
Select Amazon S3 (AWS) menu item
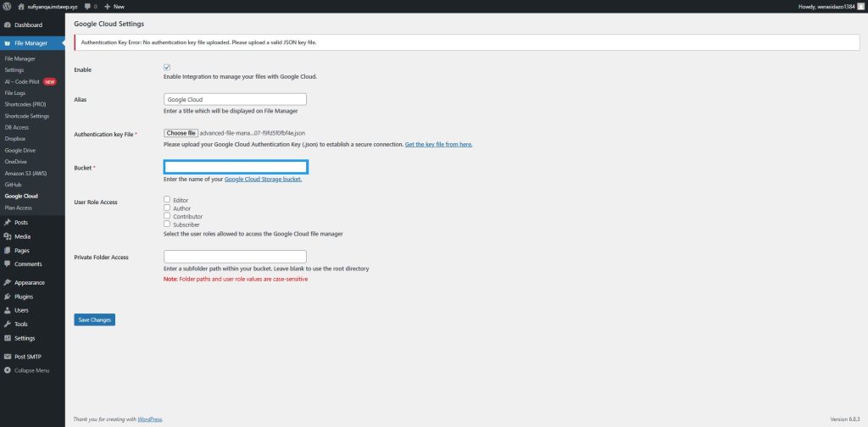(25, 173)
